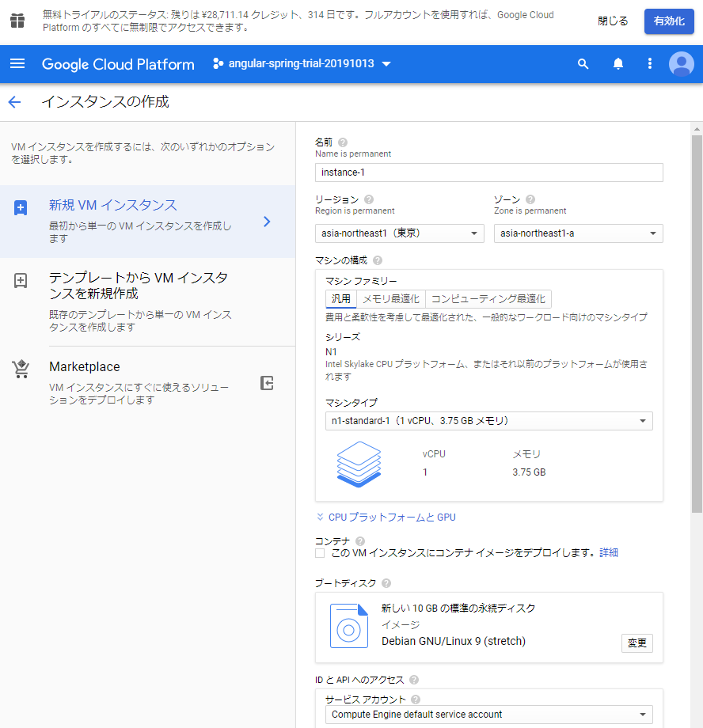Click help icon next to ブートディスク
Screen dimensions: 703x728
click(386, 583)
